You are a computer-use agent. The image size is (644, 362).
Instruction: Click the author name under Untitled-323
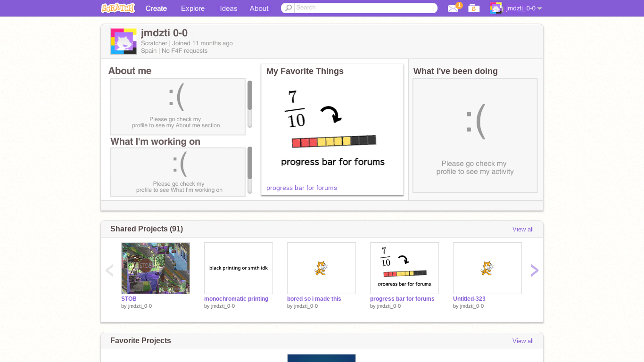coord(472,306)
